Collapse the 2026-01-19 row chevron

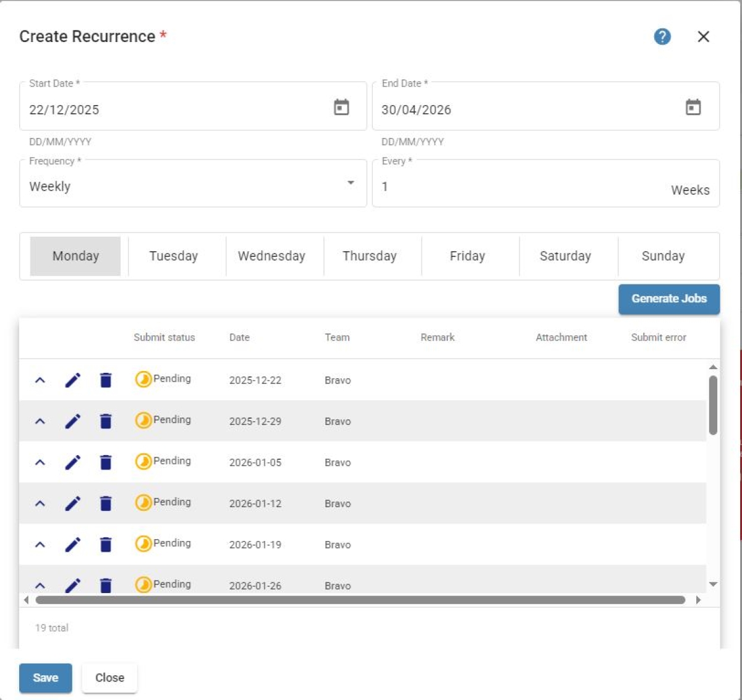[x=40, y=545]
